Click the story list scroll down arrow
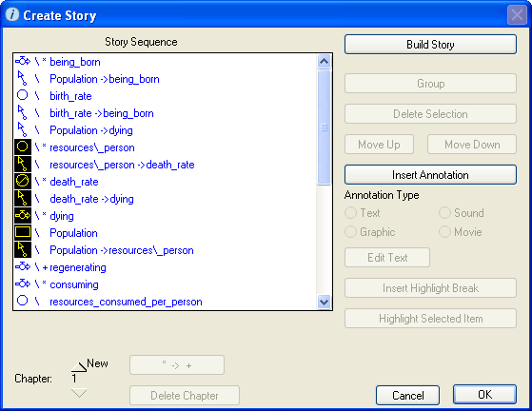 click(324, 302)
